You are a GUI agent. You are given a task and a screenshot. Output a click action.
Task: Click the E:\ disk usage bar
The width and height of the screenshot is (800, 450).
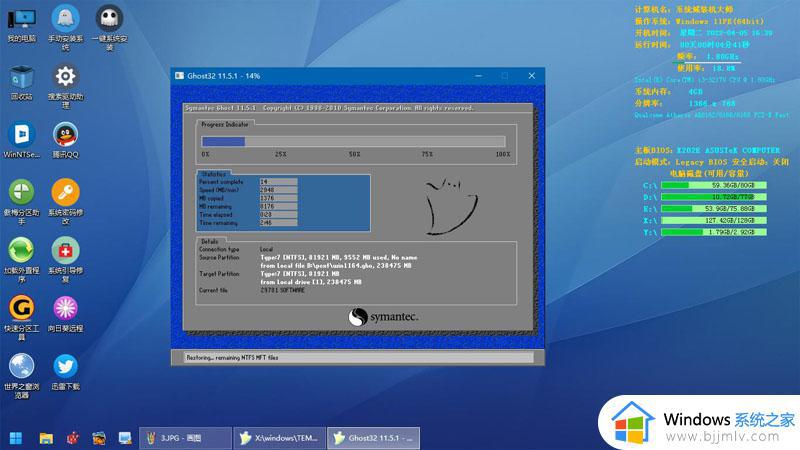click(714, 209)
